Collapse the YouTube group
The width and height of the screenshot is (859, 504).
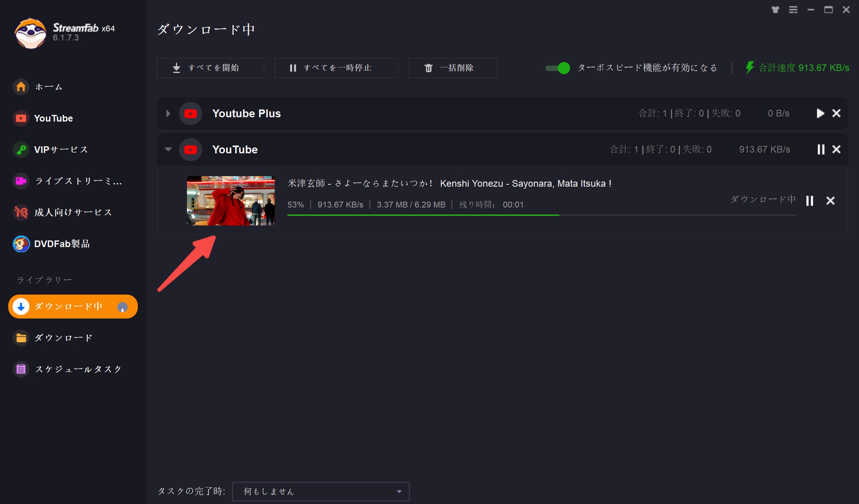168,149
